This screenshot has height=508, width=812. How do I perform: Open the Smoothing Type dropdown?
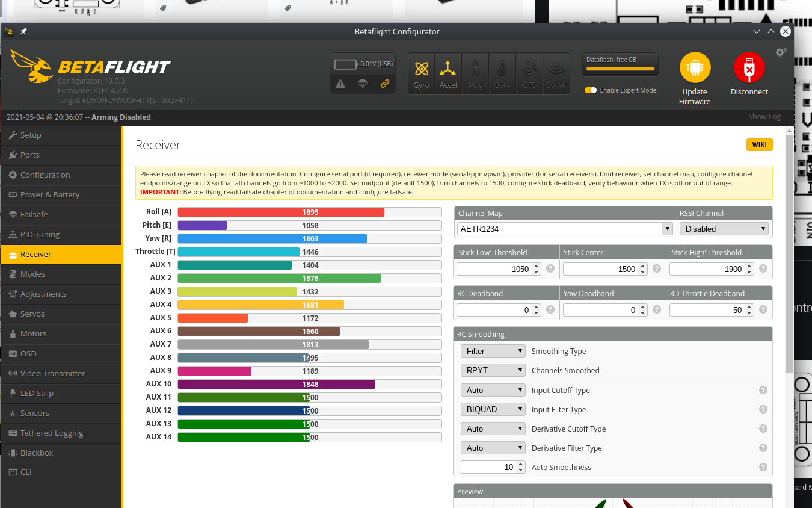click(x=493, y=351)
